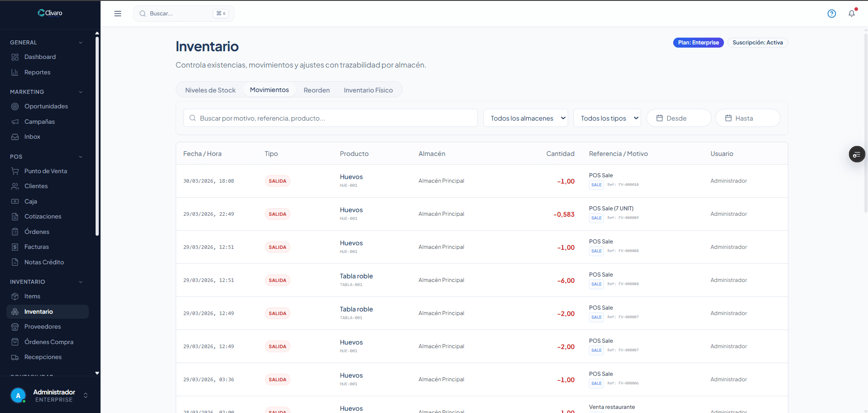Open the Inbox icon in sidebar
This screenshot has height=413, width=868.
[15, 137]
